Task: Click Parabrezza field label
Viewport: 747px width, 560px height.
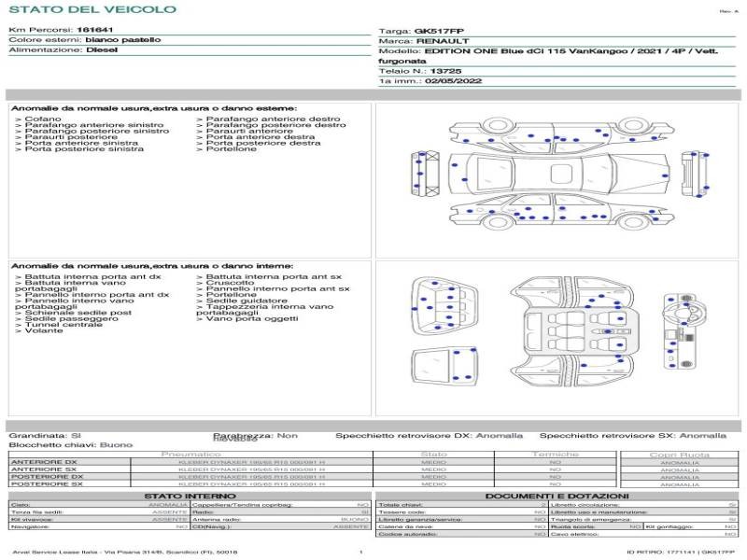Action: 243,435
